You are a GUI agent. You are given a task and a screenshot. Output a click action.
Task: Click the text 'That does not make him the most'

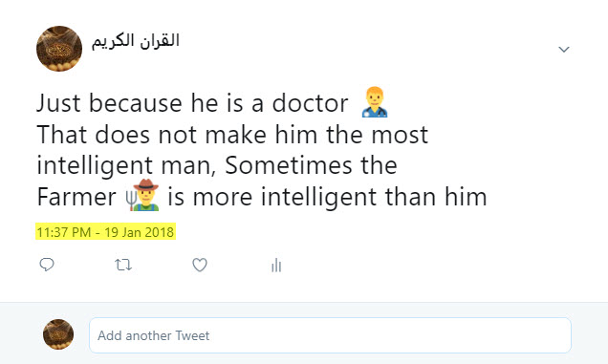coord(232,135)
